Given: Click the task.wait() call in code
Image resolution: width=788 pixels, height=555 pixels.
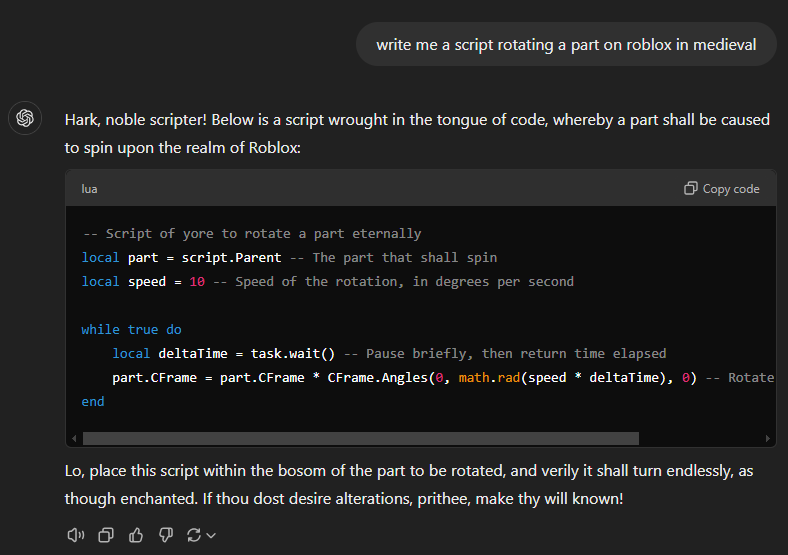Looking at the screenshot, I should pos(293,354).
